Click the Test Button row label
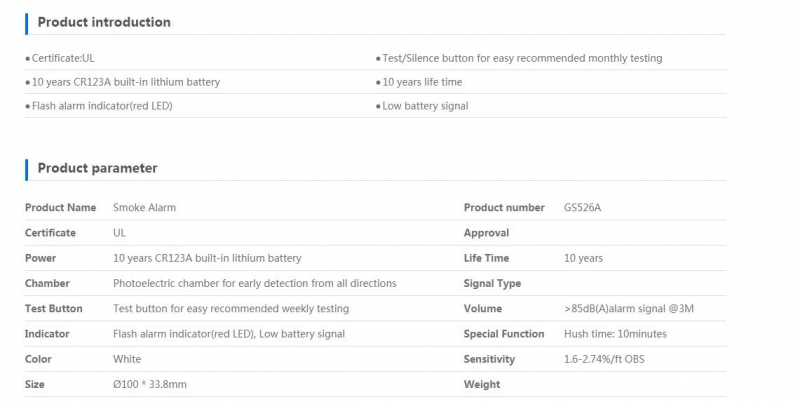This screenshot has width=800, height=402. click(x=54, y=309)
